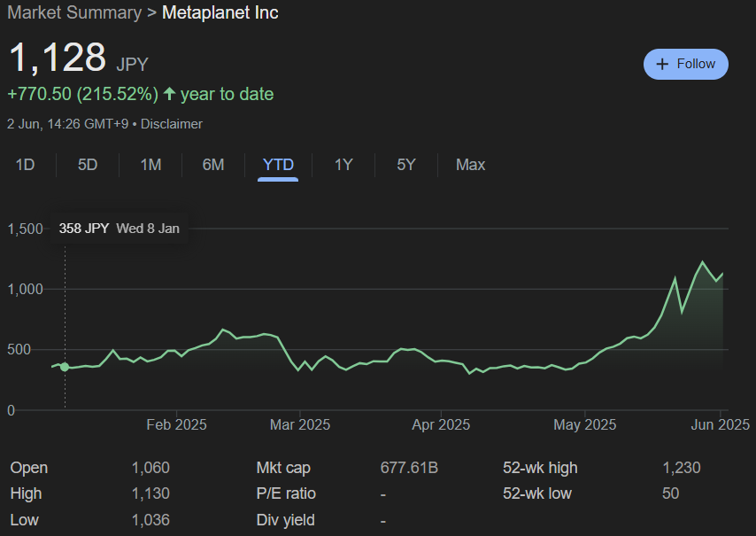
Task: Switch to the 5D range tab
Action: 88,165
